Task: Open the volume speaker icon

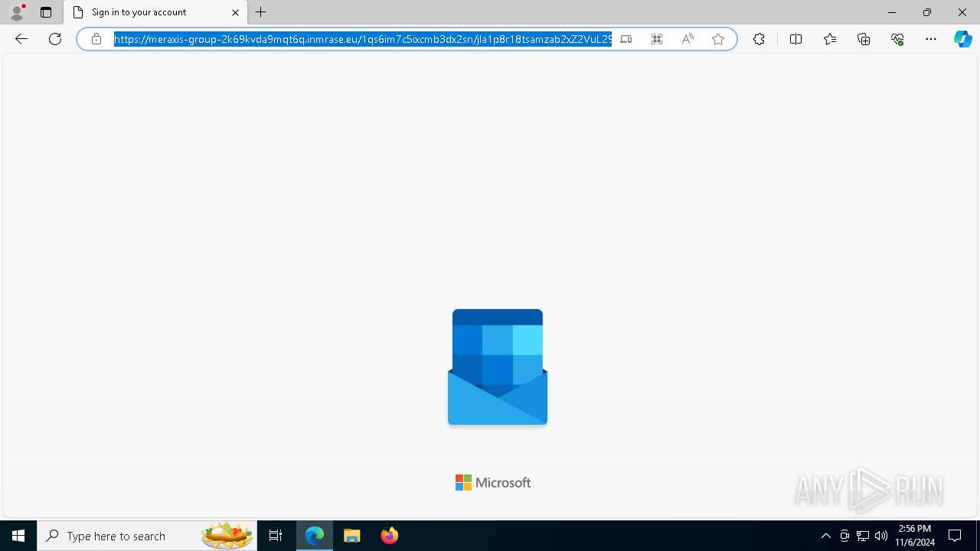Action: tap(881, 536)
